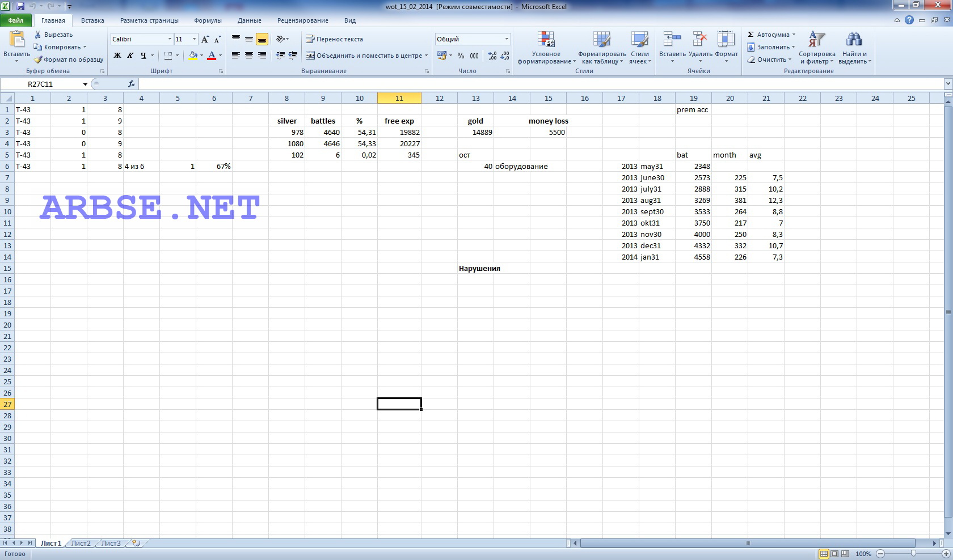Switch to the Формулы tab
This screenshot has height=560, width=953.
coord(208,20)
